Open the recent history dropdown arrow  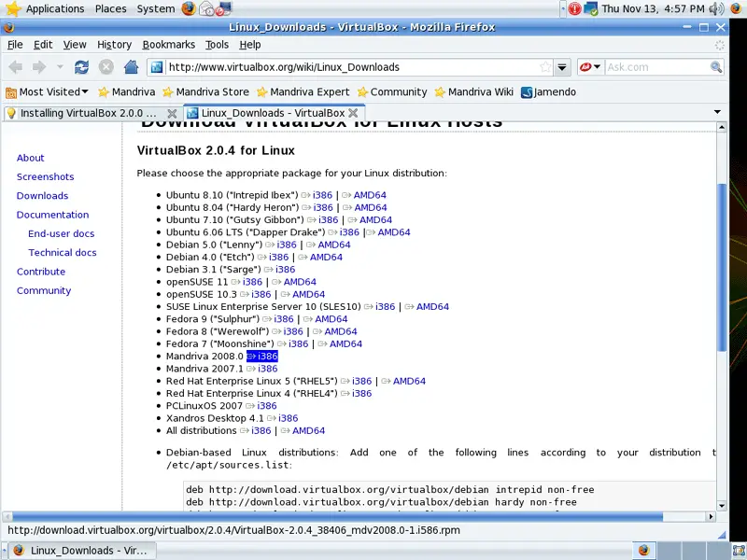tap(60, 67)
